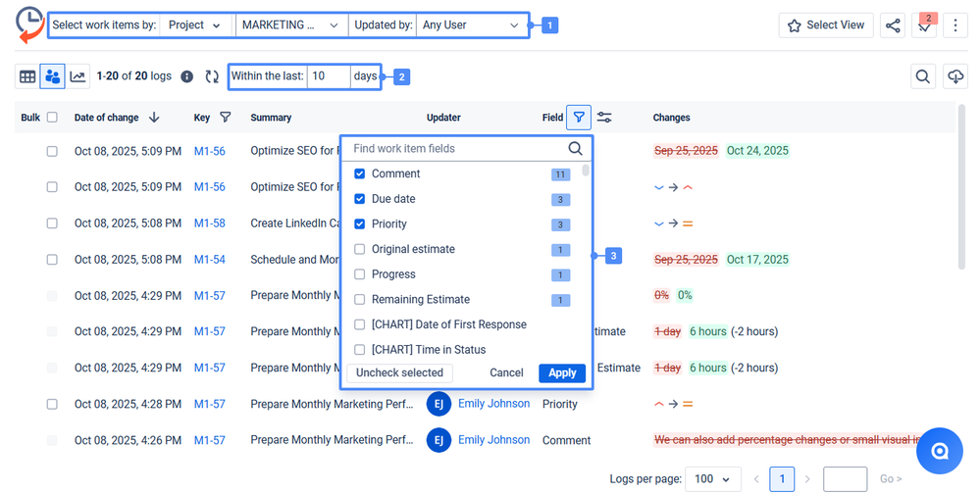The width and height of the screenshot is (980, 494).
Task: Click the Key column filter icon
Action: pos(226,118)
